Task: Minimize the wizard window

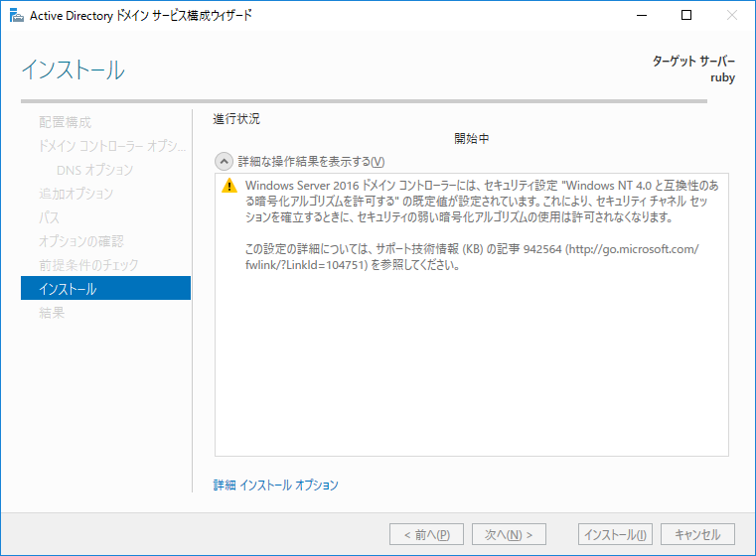Action: [x=641, y=16]
